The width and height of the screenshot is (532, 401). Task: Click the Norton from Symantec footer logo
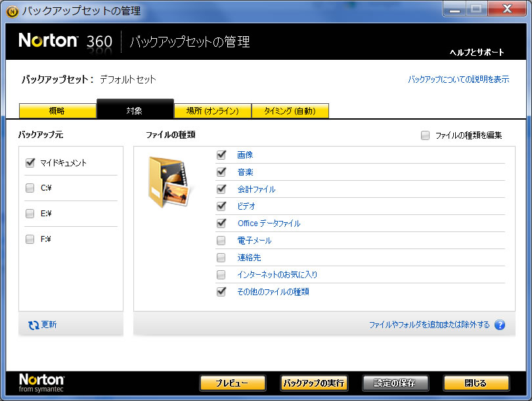point(41,383)
